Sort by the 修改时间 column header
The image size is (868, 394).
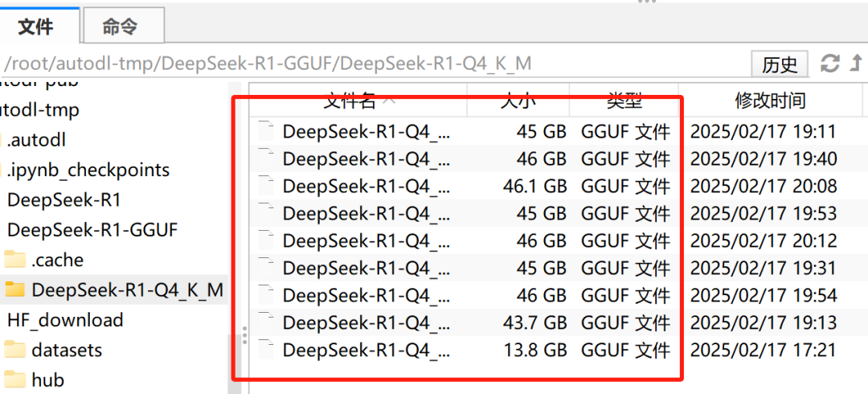point(770,100)
